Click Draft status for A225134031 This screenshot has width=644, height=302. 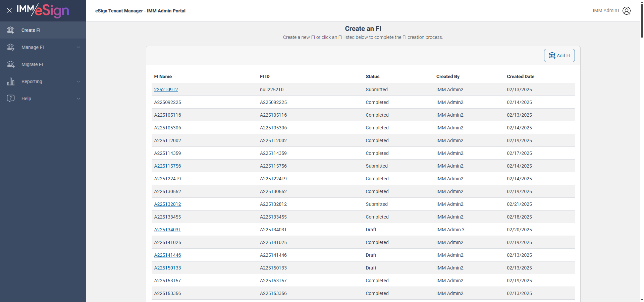(371, 230)
